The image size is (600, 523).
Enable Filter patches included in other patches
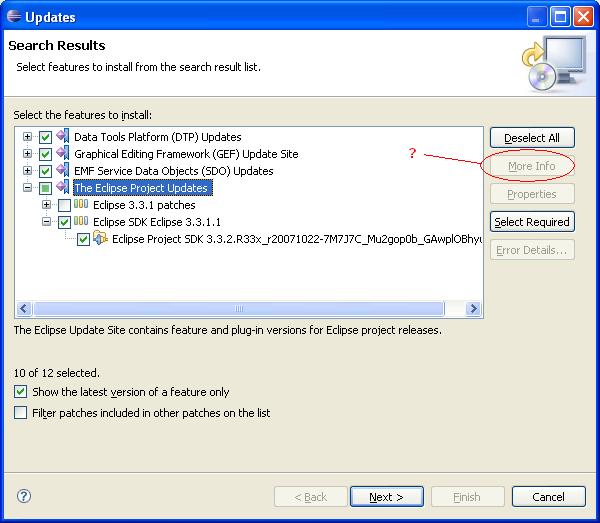[21, 413]
